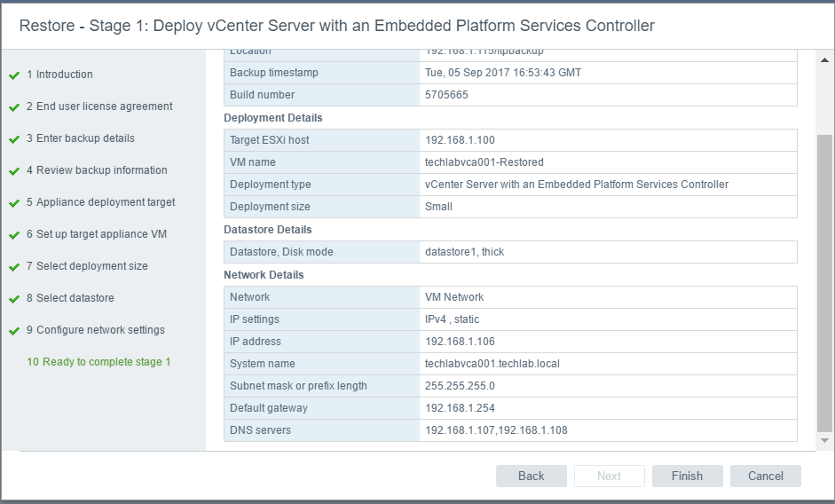Viewport: 835px width, 504px height.
Task: Click the System name label
Action: [x=262, y=364]
